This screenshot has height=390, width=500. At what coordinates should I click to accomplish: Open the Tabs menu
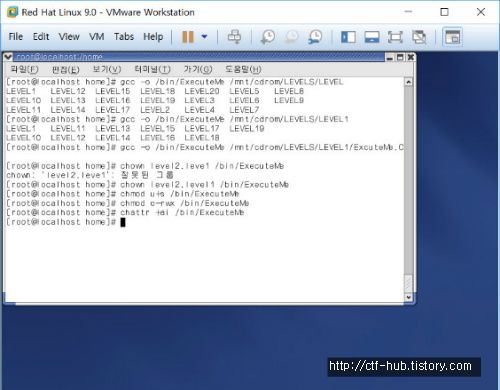(x=124, y=36)
